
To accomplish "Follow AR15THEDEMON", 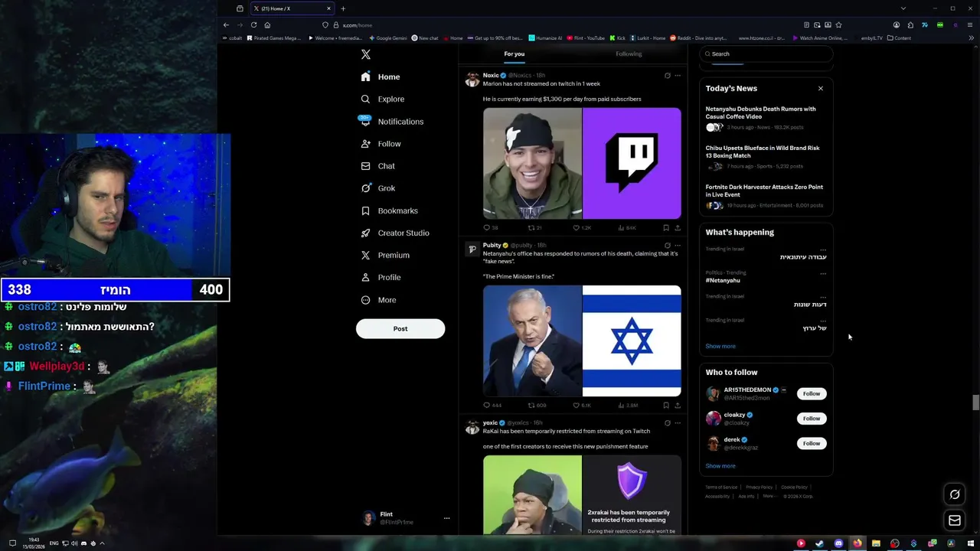I will coord(812,393).
